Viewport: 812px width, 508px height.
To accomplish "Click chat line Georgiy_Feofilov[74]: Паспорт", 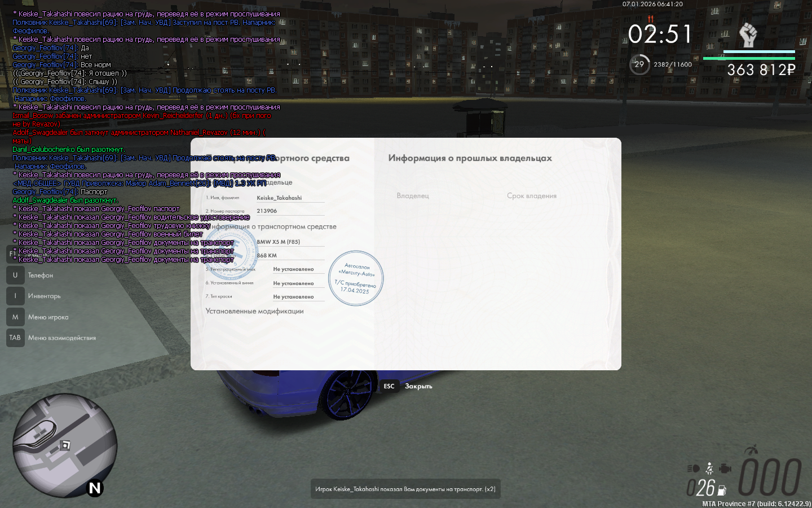I will pos(60,191).
